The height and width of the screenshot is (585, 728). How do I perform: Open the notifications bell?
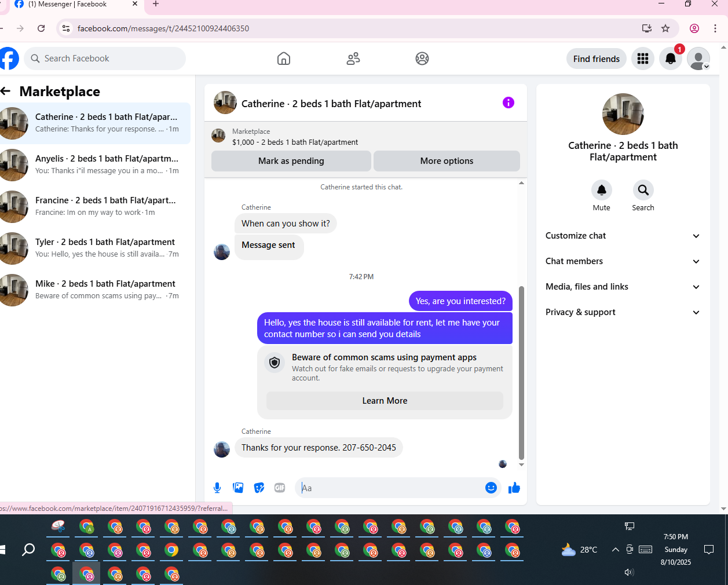671,58
